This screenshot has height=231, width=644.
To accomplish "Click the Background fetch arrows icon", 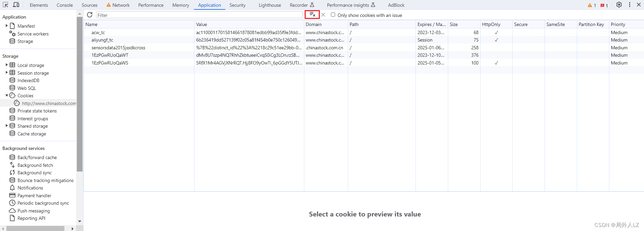I will point(12,165).
